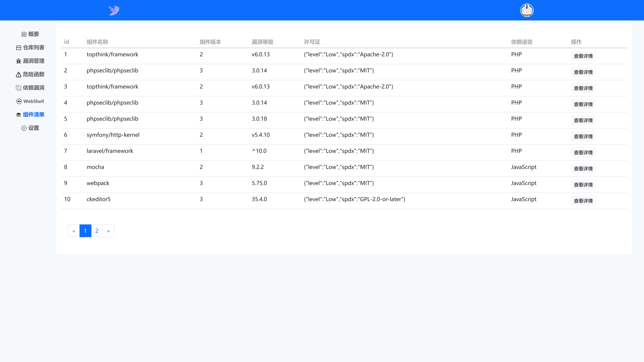Open 查看详情 for row id 3
Image resolution: width=644 pixels, height=362 pixels.
click(583, 88)
